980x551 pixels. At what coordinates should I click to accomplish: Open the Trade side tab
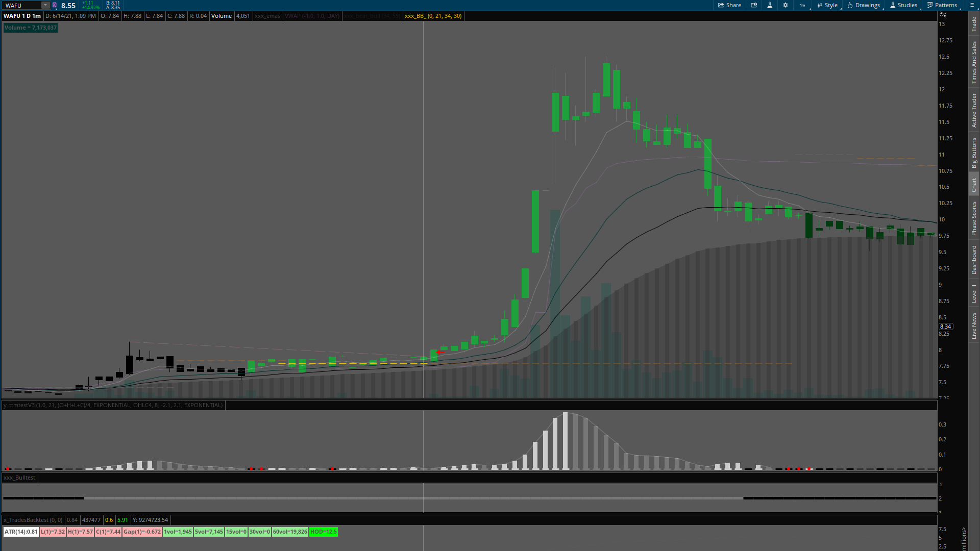tap(974, 23)
